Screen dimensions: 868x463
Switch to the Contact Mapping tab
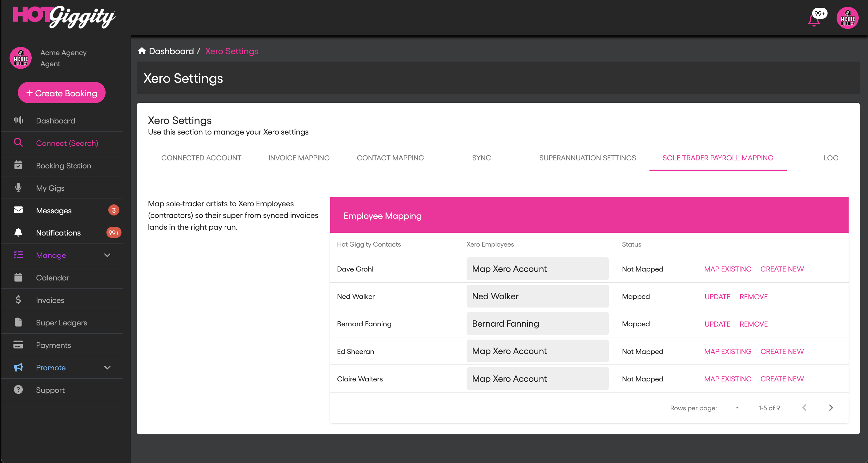[x=390, y=158]
